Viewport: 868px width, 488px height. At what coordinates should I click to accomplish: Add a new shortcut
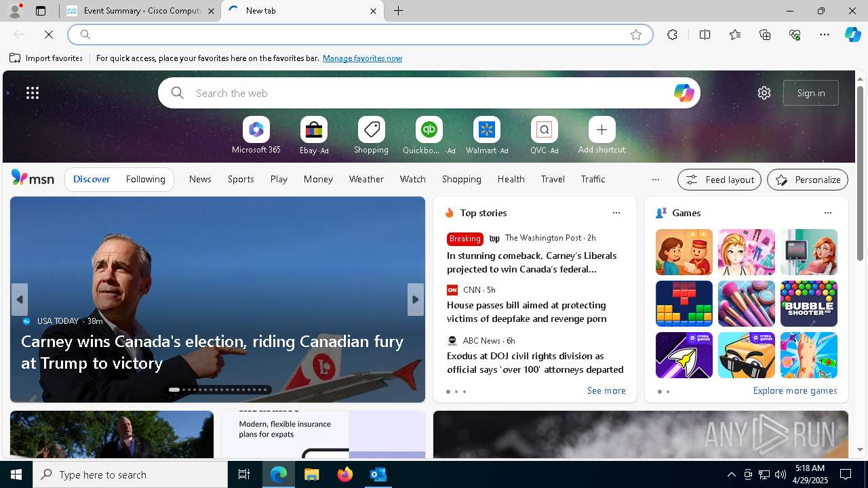[x=601, y=136]
